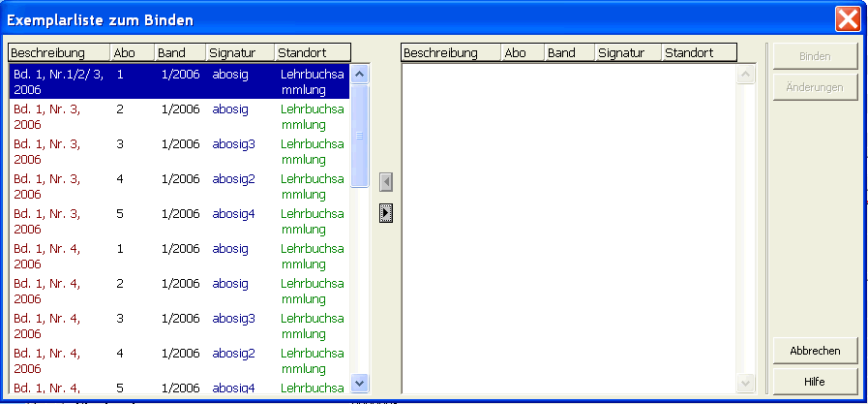Click abosig2 in the Nr. 4 row
868x404 pixels.
click(233, 355)
